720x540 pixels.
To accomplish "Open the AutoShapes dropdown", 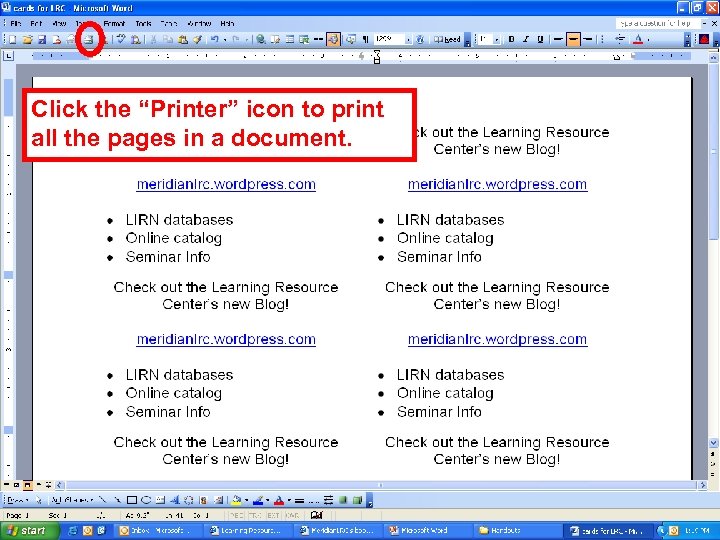I will tap(73, 500).
